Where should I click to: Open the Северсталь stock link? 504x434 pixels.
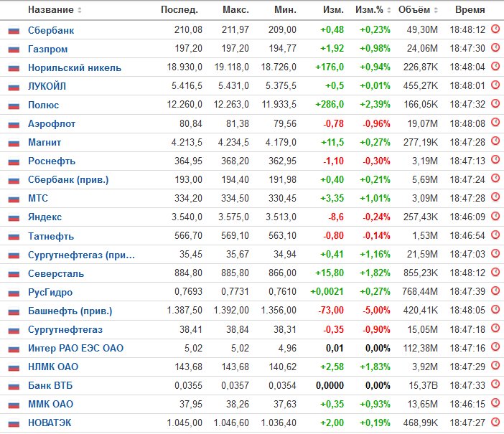coord(56,274)
